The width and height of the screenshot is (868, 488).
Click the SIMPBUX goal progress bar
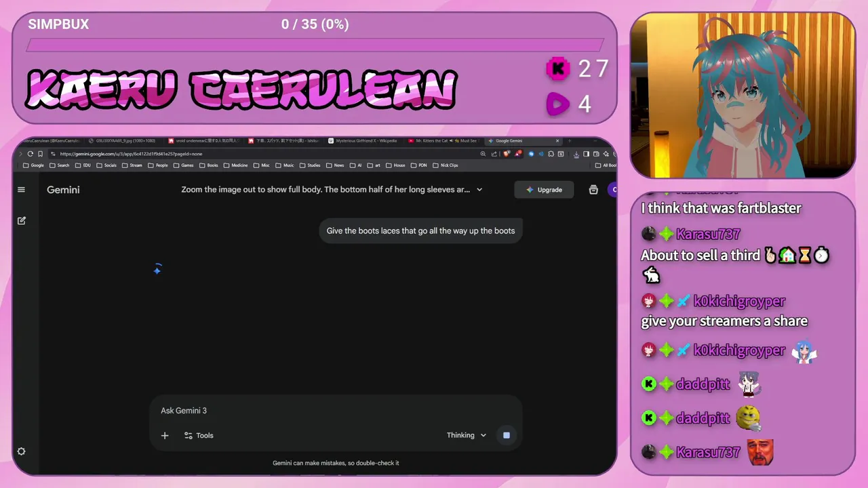[315, 45]
